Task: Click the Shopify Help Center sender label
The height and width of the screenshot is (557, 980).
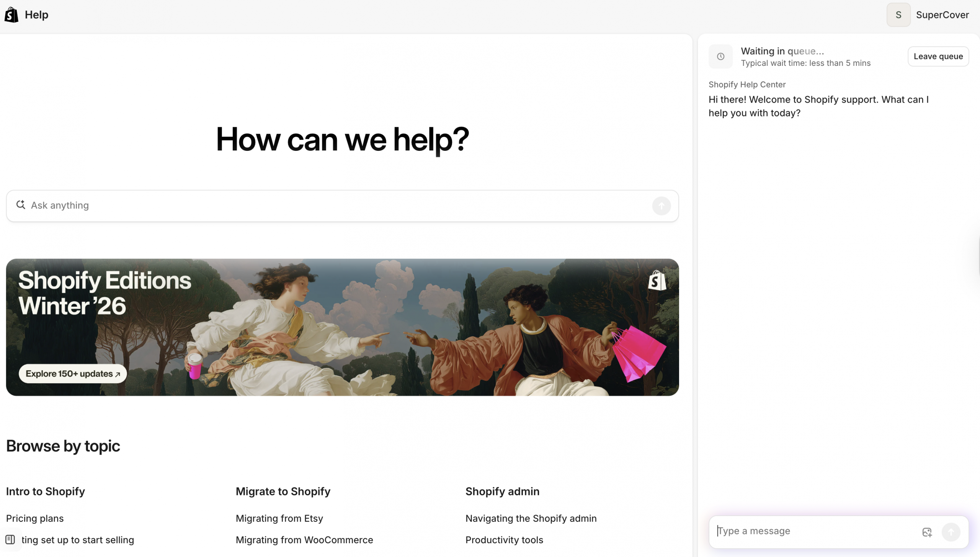Action: click(x=747, y=85)
